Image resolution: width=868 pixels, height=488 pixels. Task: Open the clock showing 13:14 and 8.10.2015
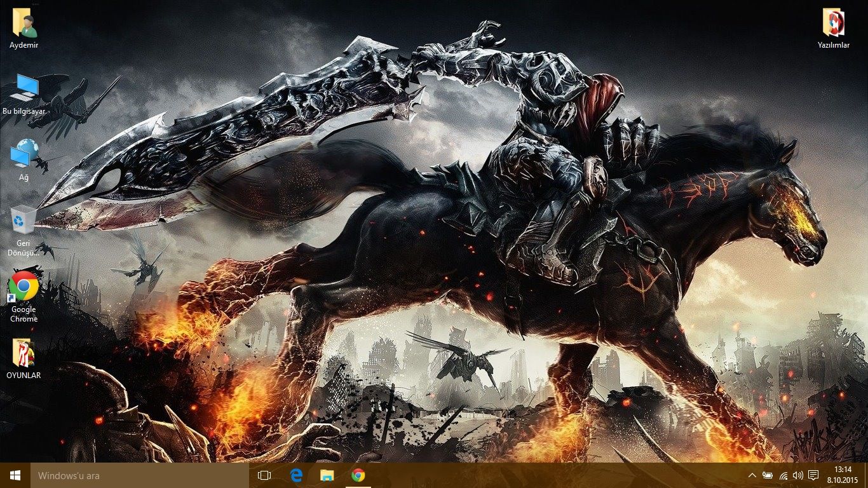click(843, 475)
